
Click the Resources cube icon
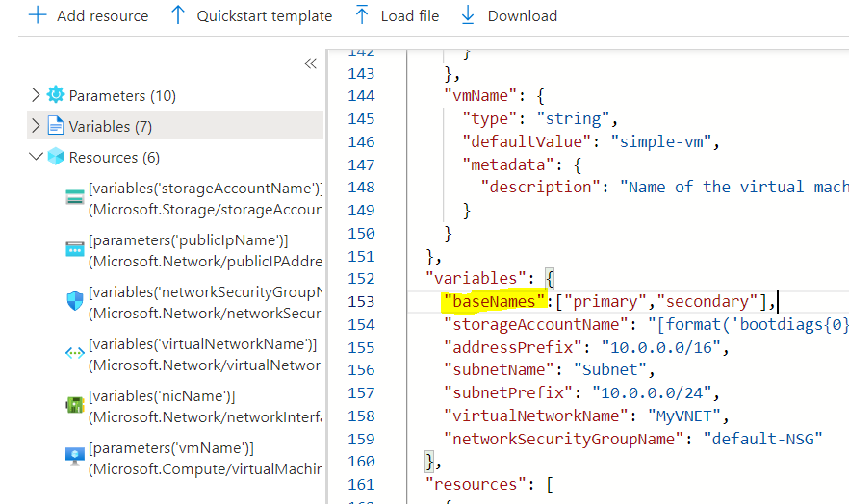click(x=55, y=157)
